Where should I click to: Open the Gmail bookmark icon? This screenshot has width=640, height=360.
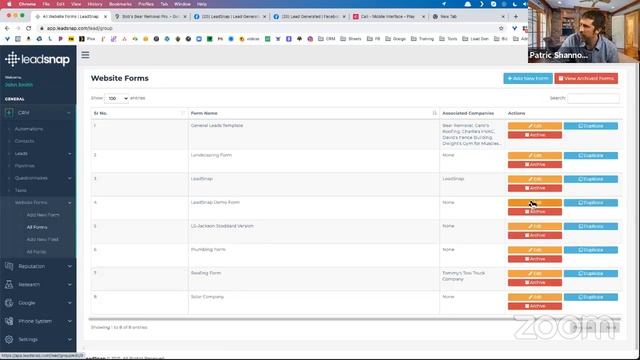pyautogui.click(x=220, y=39)
